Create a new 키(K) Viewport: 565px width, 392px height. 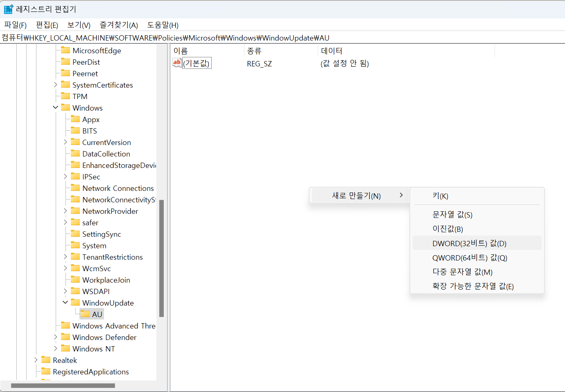pos(477,196)
